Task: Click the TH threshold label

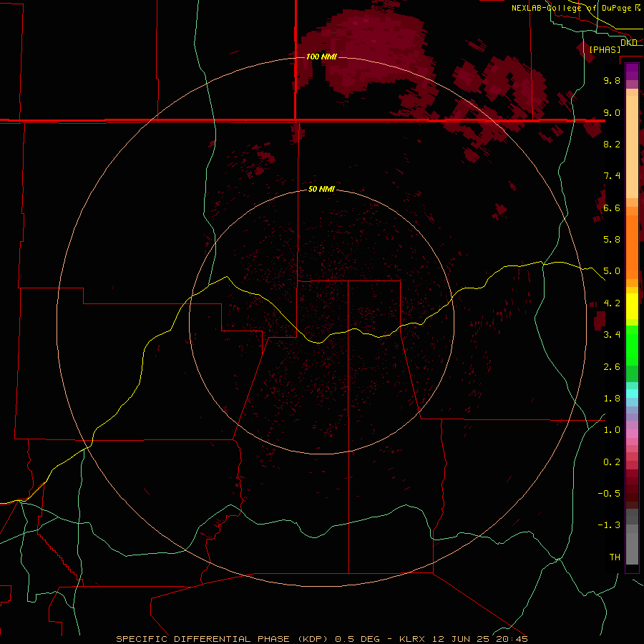Action: tap(615, 557)
